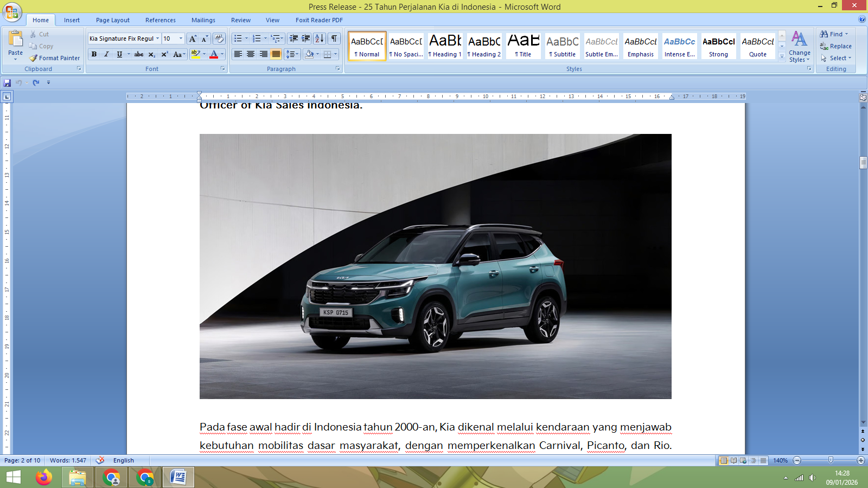
Task: Open the font size dropdown
Action: [x=181, y=38]
